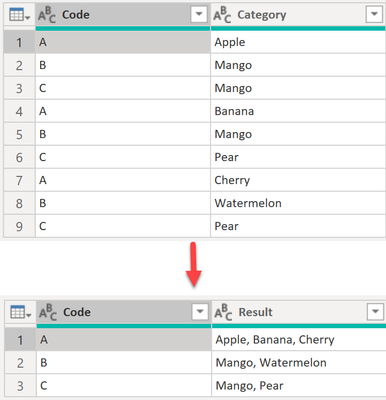Click Code cell B in bottom table
The width and height of the screenshot is (386, 400).
tap(124, 363)
